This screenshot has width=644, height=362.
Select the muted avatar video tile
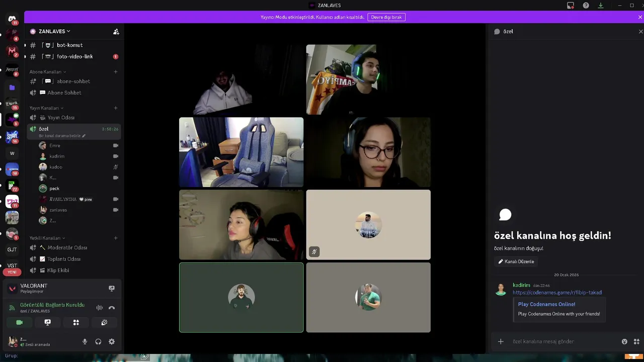(368, 225)
